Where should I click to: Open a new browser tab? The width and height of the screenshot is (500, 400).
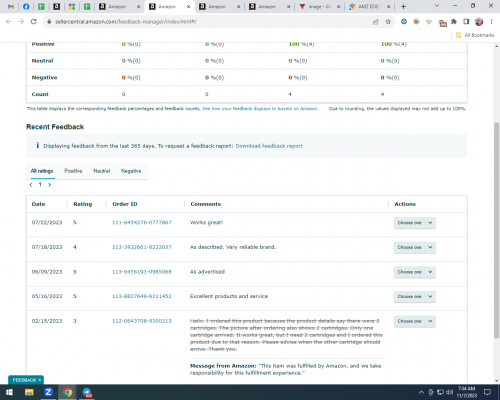[x=403, y=6]
